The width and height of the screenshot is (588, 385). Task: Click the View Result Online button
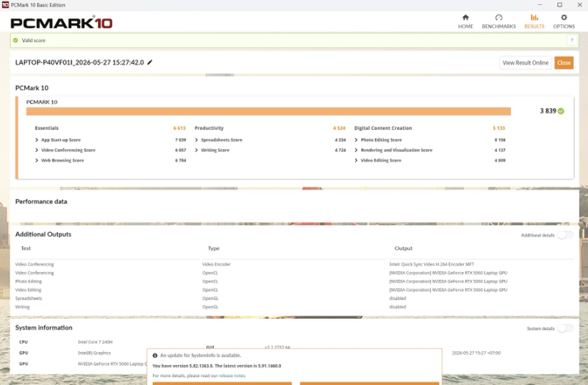coord(526,62)
